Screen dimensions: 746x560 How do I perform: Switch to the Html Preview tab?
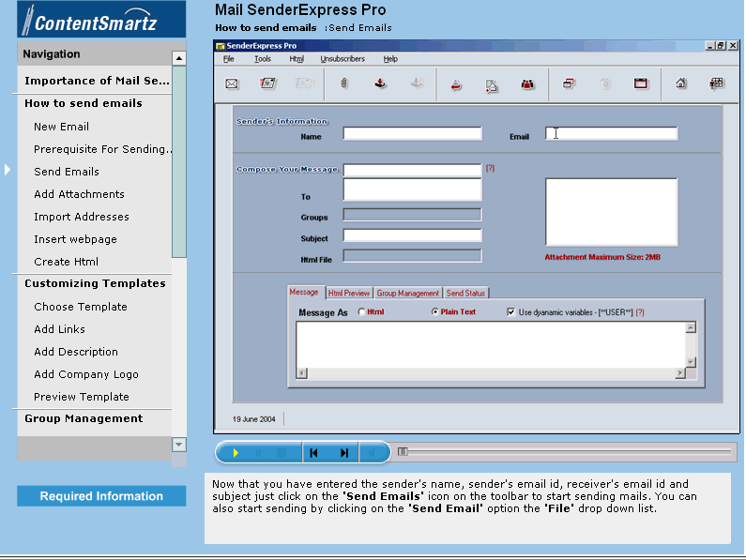pos(349,293)
